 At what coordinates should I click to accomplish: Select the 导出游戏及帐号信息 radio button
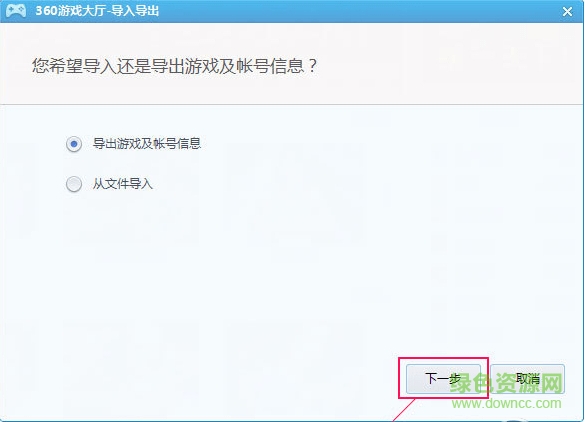(74, 144)
